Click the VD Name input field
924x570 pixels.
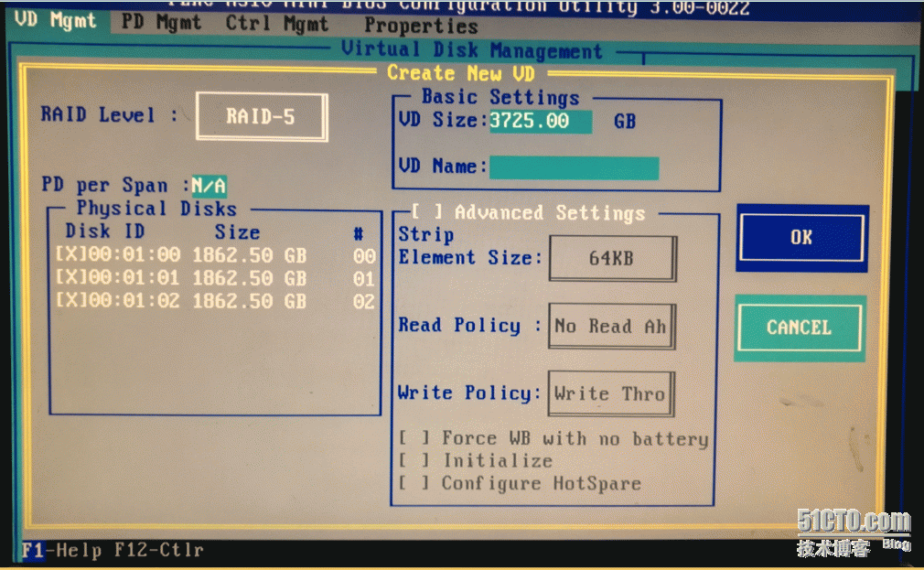(574, 167)
